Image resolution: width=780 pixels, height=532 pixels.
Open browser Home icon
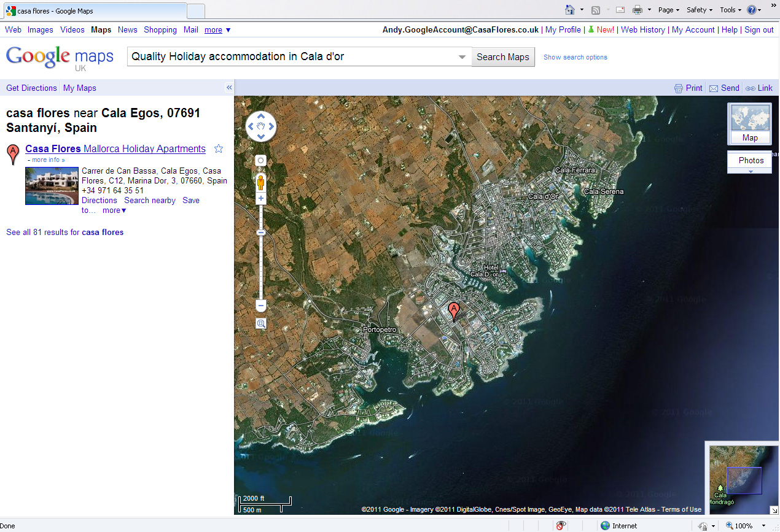[x=570, y=10]
